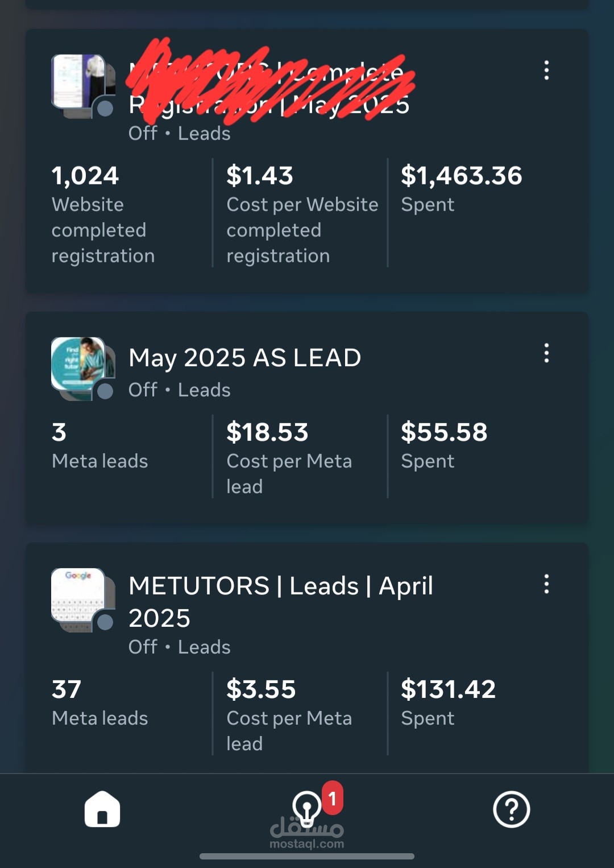Open the Help question mark icon

coord(512,809)
